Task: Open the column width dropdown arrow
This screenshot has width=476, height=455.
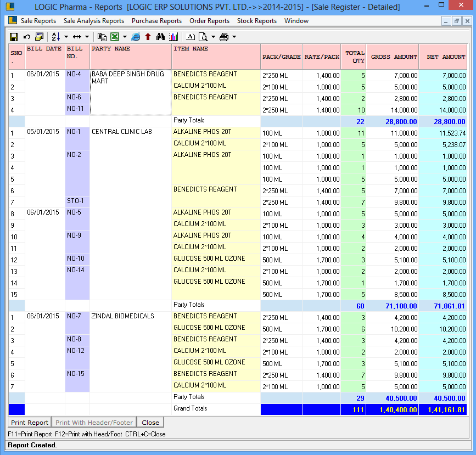Action: (87, 37)
